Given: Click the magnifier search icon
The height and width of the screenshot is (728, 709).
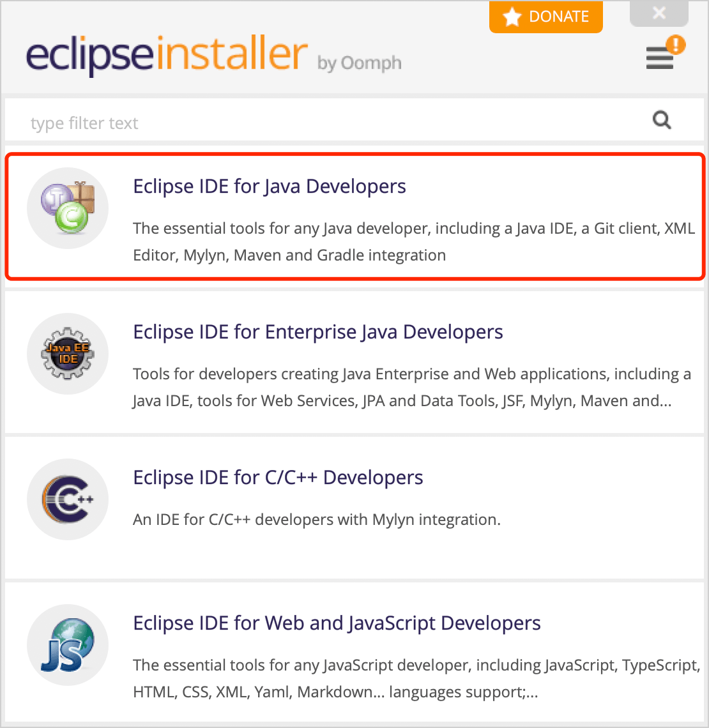Looking at the screenshot, I should (662, 120).
